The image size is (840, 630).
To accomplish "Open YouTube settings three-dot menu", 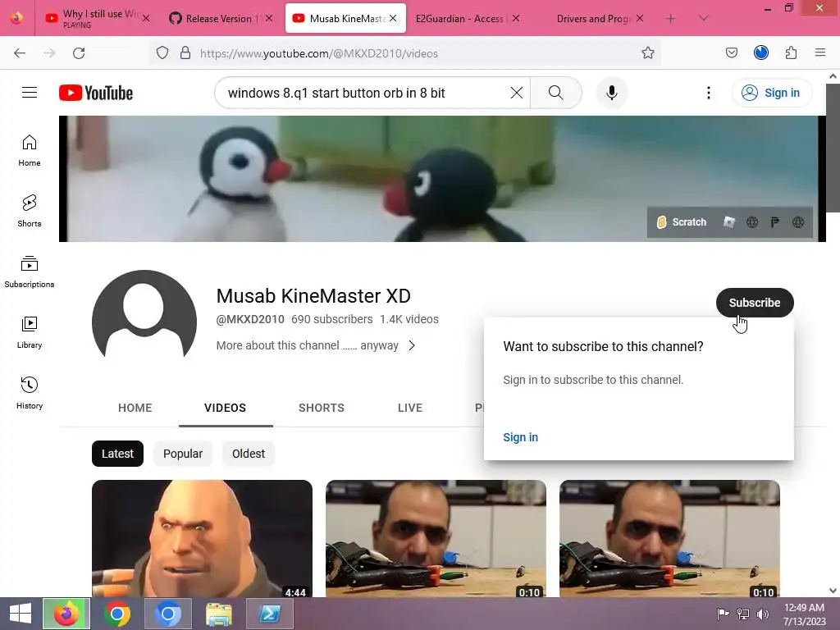I will (708, 93).
